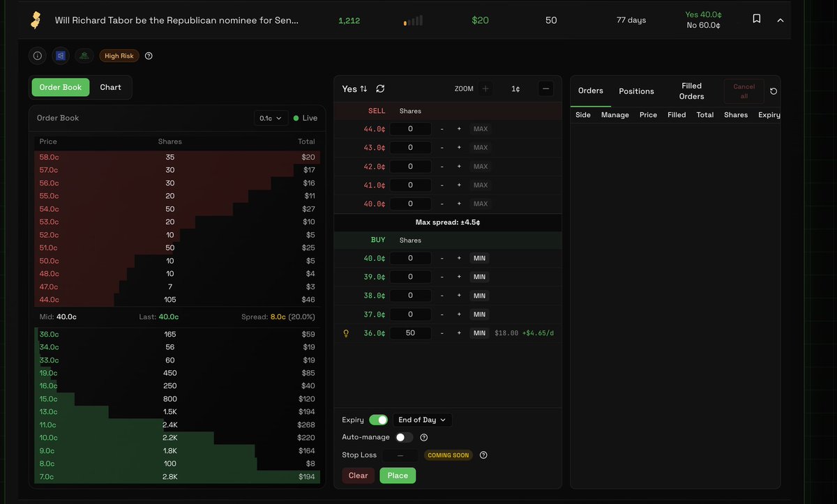This screenshot has width=837, height=504.
Task: Click the liquidity signal bars icon
Action: click(x=413, y=21)
